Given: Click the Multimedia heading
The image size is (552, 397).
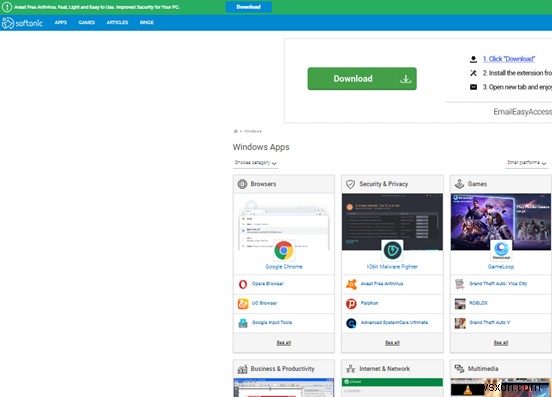Looking at the screenshot, I should tap(483, 369).
